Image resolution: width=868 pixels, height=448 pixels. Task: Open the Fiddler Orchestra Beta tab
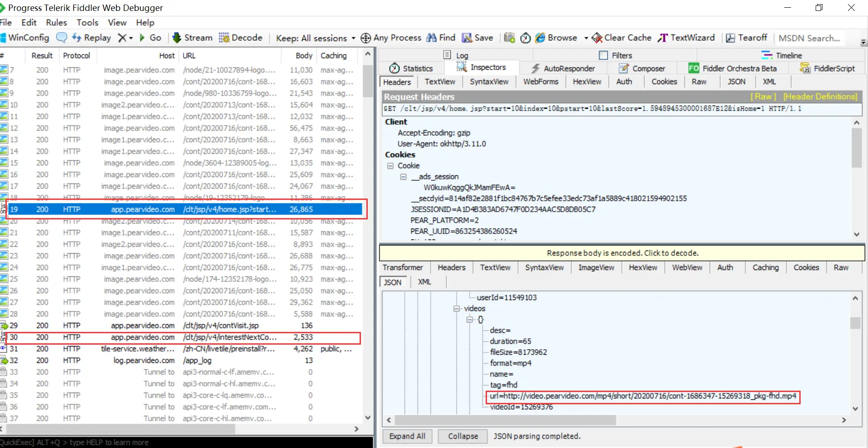click(x=732, y=68)
